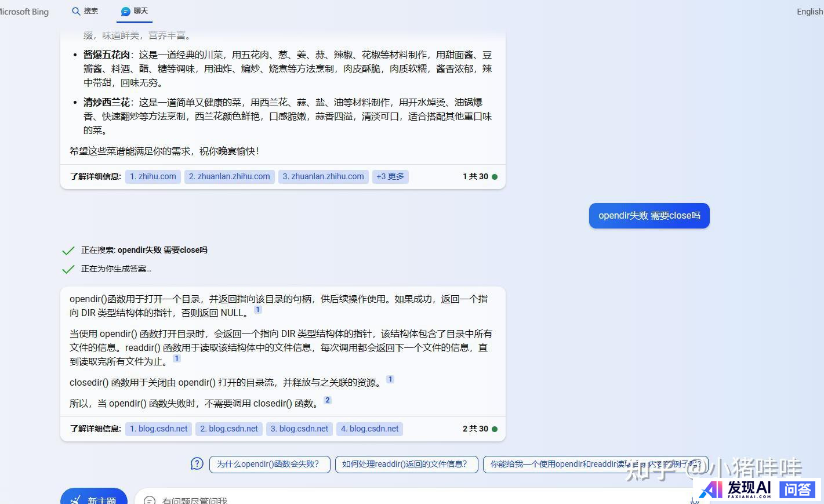This screenshot has height=504, width=824.
Task: Click suggestion 如何处理readdir()返回的文件信息?
Action: (x=406, y=464)
